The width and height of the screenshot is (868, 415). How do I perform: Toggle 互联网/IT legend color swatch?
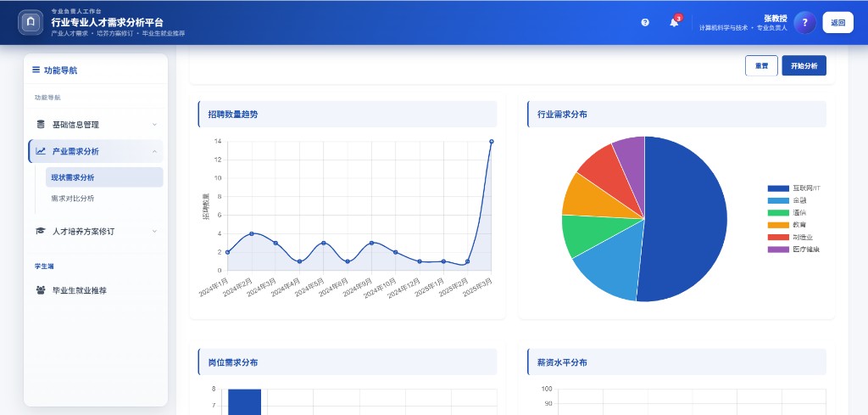click(x=778, y=188)
